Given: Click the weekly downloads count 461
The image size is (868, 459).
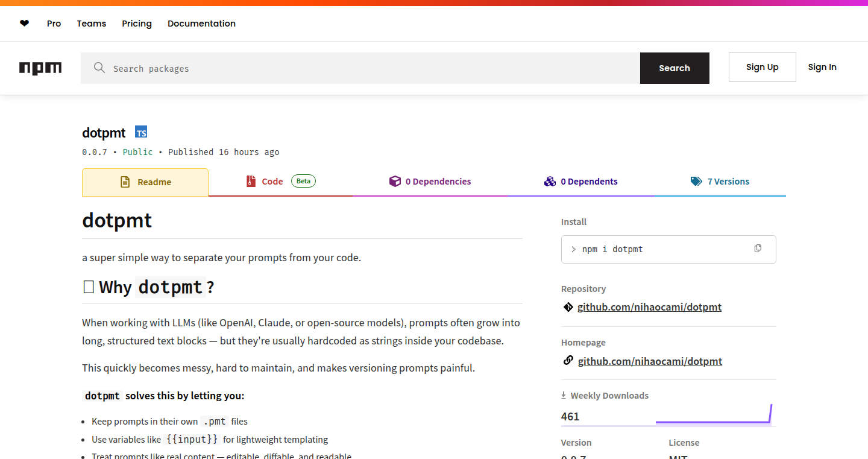Looking at the screenshot, I should [570, 416].
